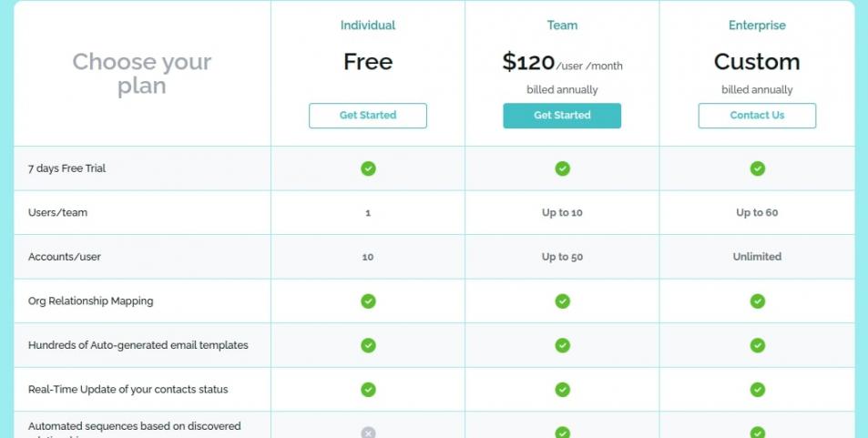The height and width of the screenshot is (438, 868).
Task: Click Enterprise's Org Relationship Mapping checkmark
Action: point(757,301)
